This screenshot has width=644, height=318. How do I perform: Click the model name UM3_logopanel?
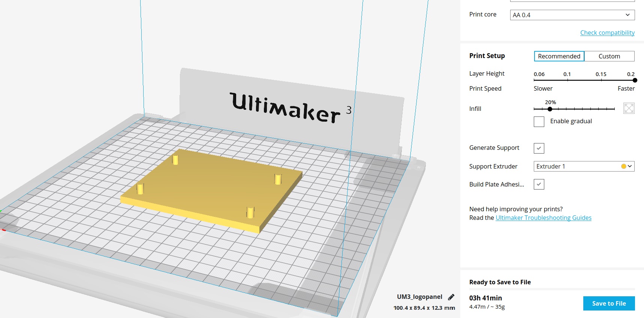419,297
